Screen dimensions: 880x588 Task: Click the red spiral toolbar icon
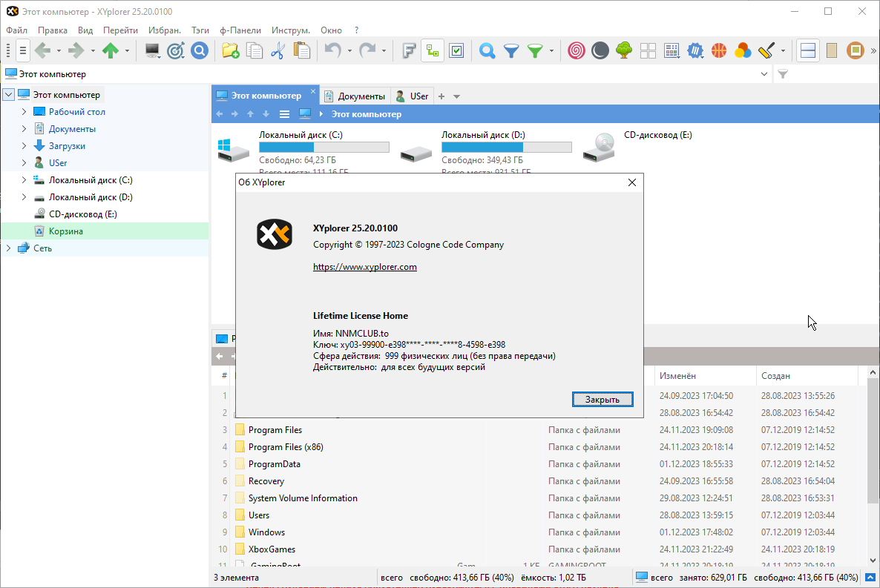pyautogui.click(x=577, y=50)
